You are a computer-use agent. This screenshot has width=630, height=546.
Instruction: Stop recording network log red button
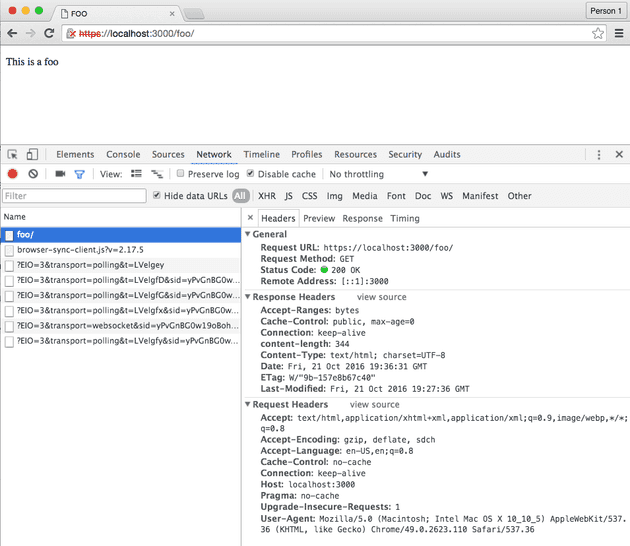[12, 174]
